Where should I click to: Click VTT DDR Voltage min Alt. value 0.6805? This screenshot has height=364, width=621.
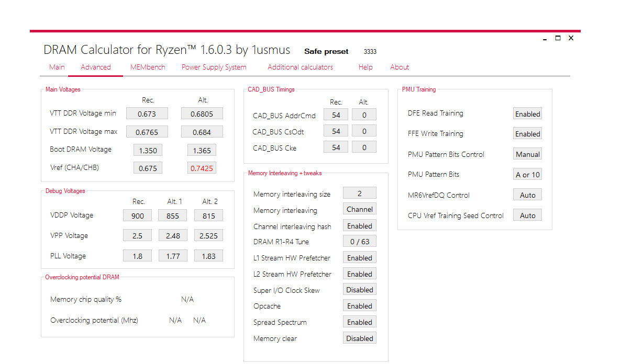click(x=202, y=113)
